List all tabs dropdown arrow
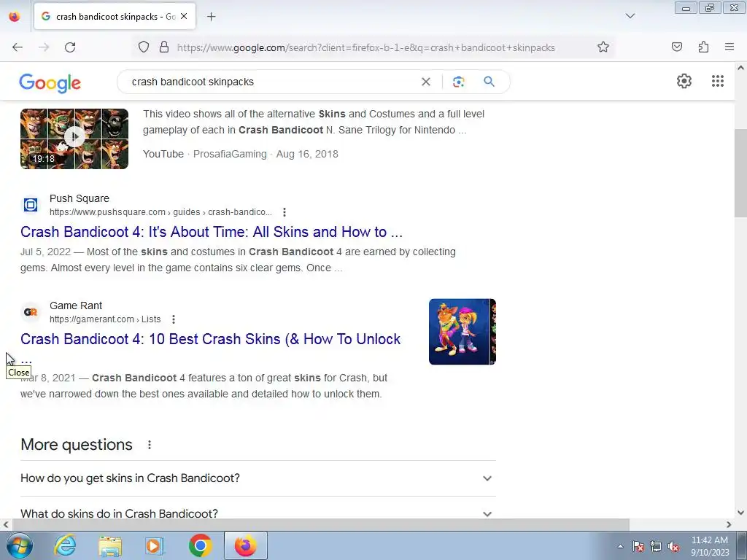 [630, 16]
